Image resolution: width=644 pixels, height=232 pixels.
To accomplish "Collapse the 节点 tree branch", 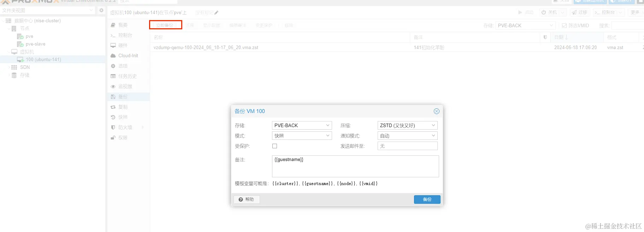I will 9,29.
